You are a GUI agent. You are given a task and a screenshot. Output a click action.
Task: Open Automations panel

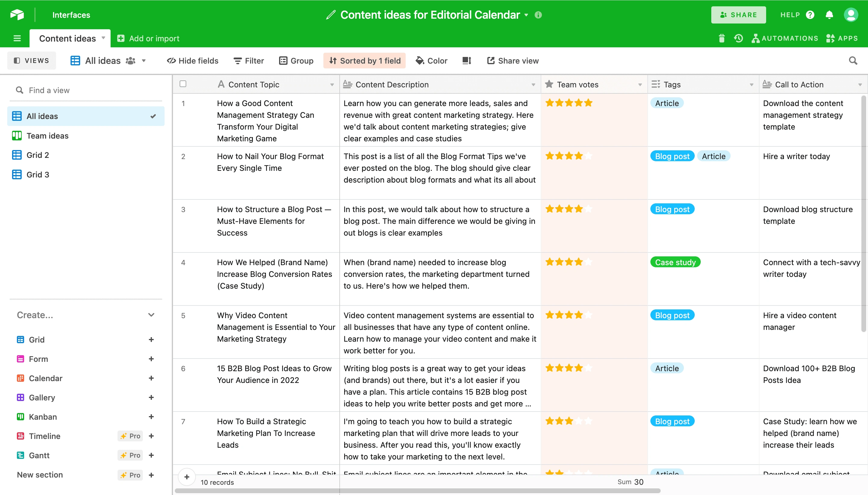click(785, 39)
